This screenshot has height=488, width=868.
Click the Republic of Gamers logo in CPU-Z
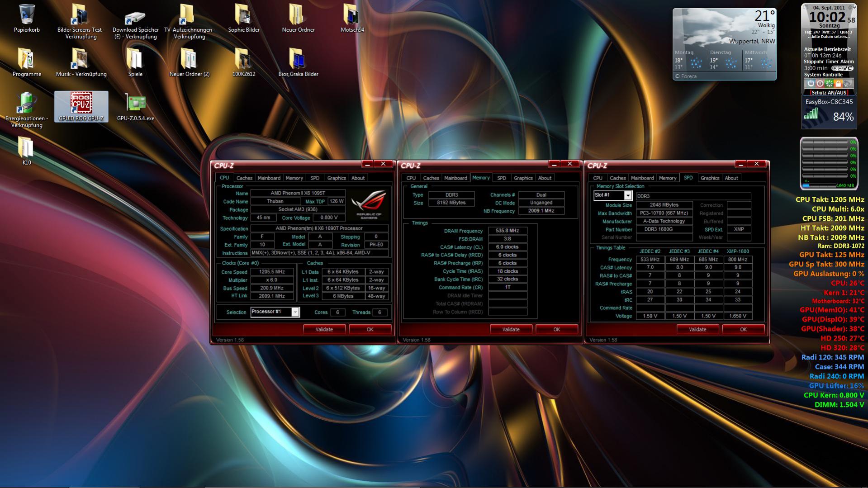coord(369,204)
